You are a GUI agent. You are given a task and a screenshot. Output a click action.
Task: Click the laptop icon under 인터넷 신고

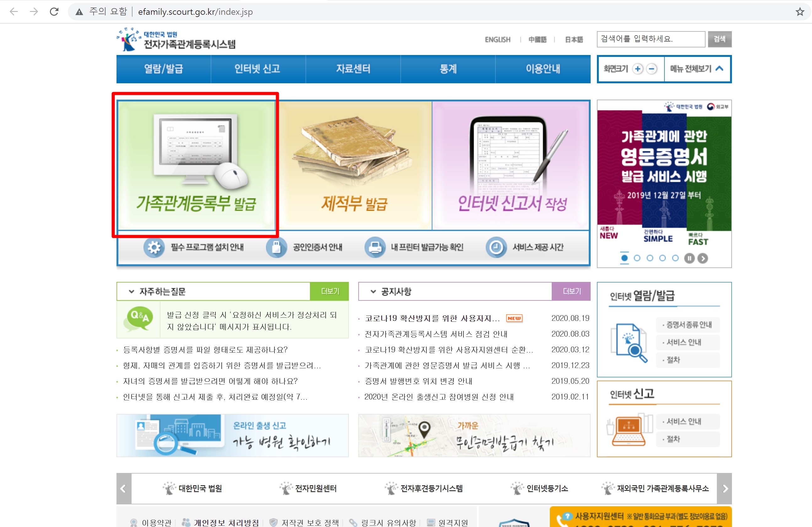pyautogui.click(x=630, y=430)
